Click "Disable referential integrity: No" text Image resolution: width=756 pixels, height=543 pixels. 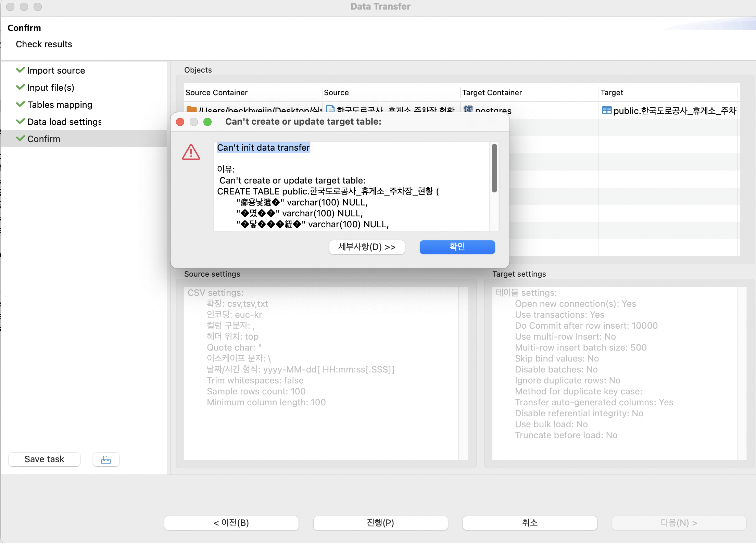[x=579, y=413]
